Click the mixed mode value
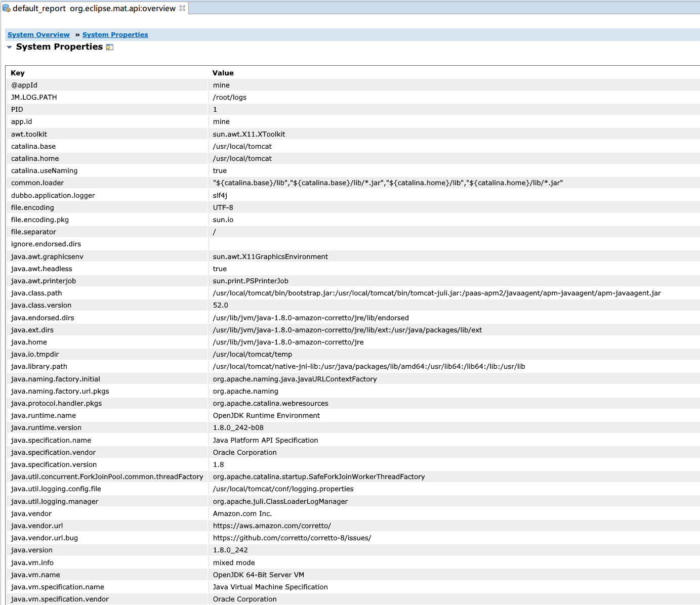Image resolution: width=700 pixels, height=605 pixels. [234, 563]
